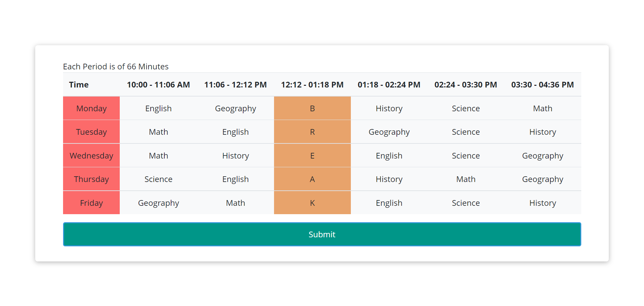Image resolution: width=644 pixels, height=306 pixels.
Task: Click the break cell labeled K
Action: click(312, 203)
